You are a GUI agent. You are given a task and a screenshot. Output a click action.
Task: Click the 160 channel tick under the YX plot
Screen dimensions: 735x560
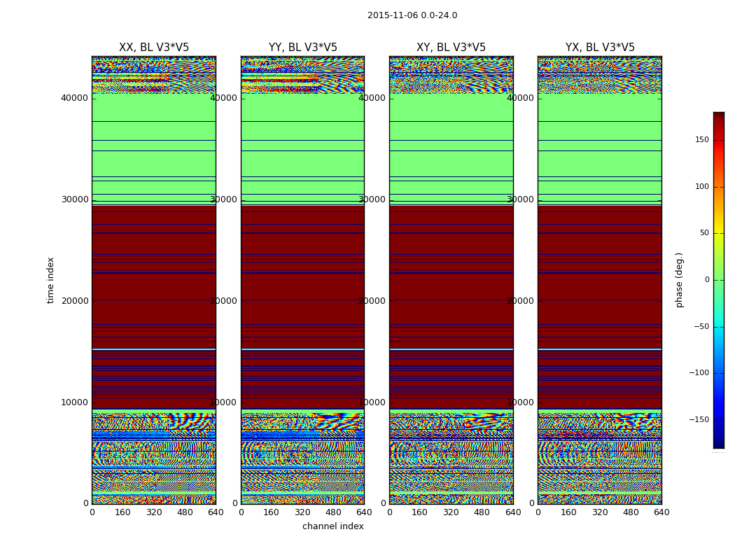point(568,512)
